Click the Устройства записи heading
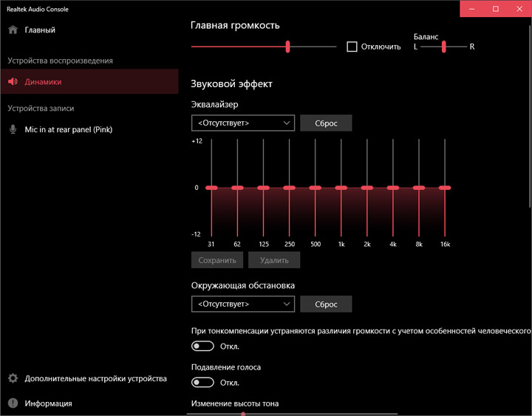532x416 pixels. tap(41, 108)
